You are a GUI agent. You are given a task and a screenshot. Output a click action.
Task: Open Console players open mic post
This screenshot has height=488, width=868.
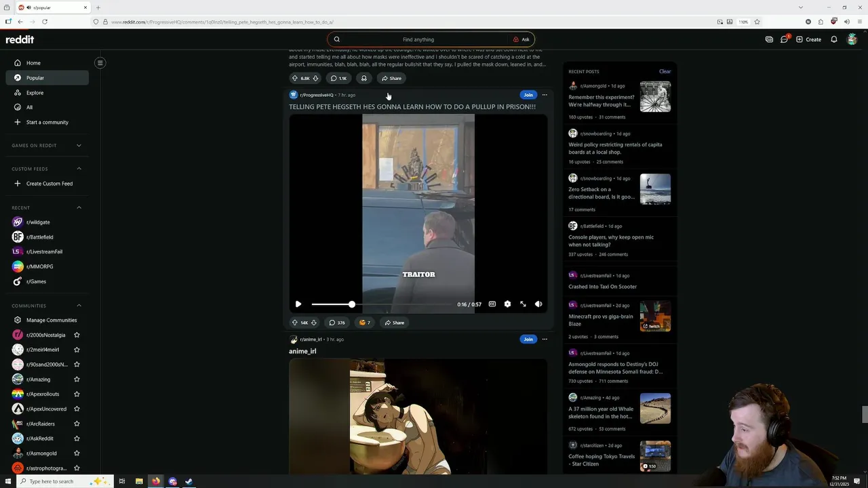click(611, 241)
